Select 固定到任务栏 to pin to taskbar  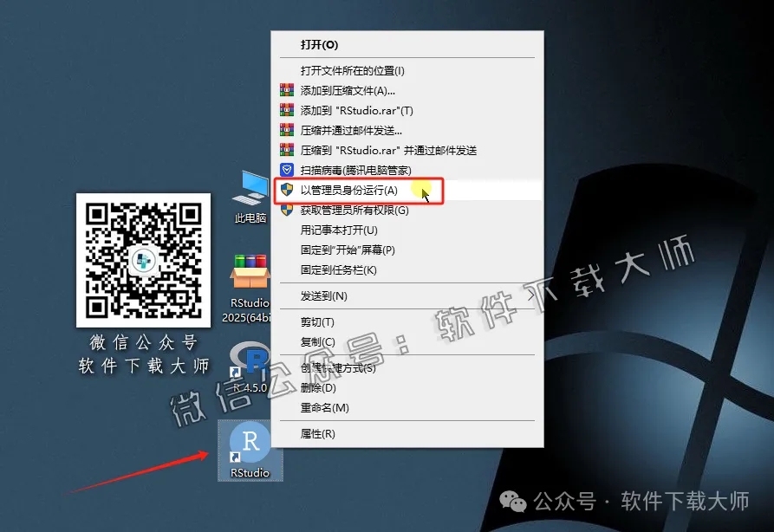click(x=342, y=270)
